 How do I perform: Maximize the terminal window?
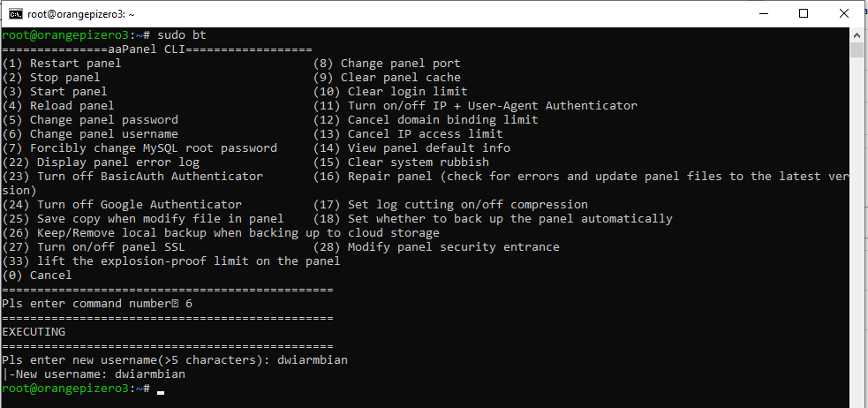(x=804, y=13)
